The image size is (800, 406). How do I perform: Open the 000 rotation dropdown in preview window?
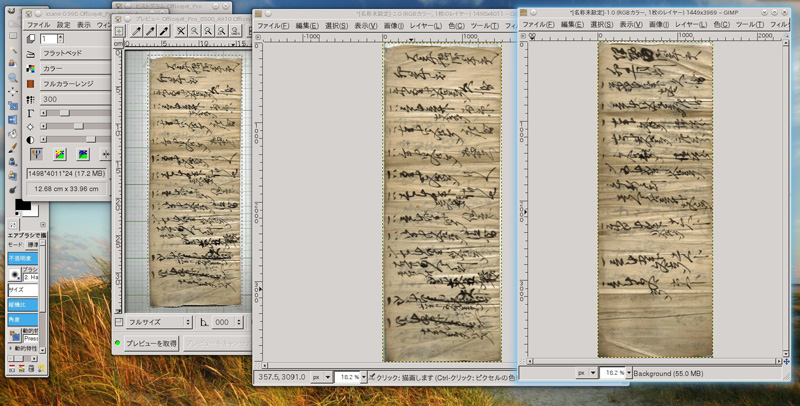[x=227, y=322]
